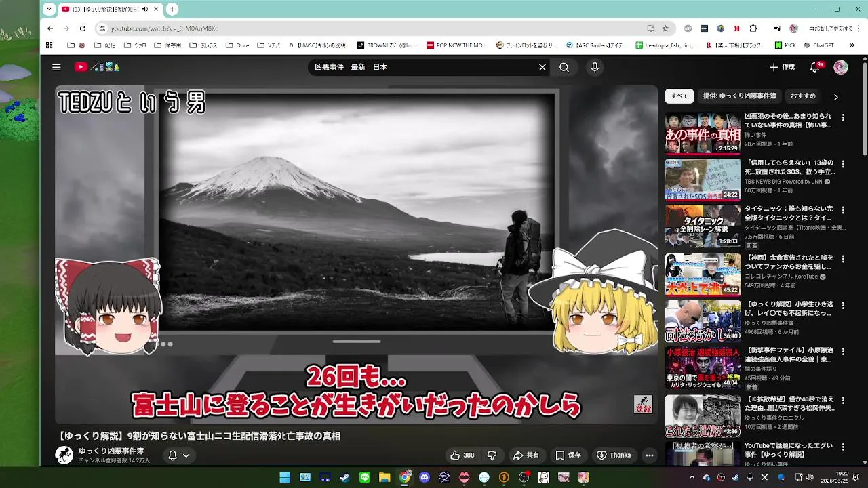Open options for 凶悪犯のその後 video

[x=843, y=117]
